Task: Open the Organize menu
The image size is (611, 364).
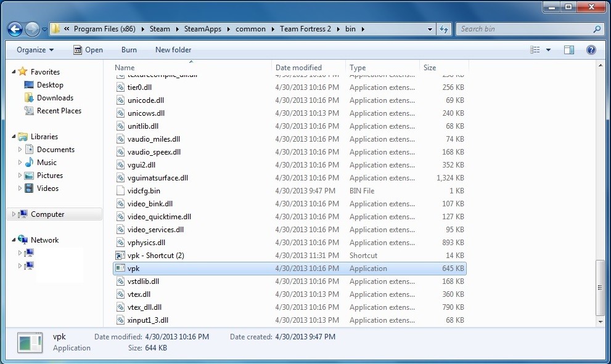Action: [x=35, y=50]
